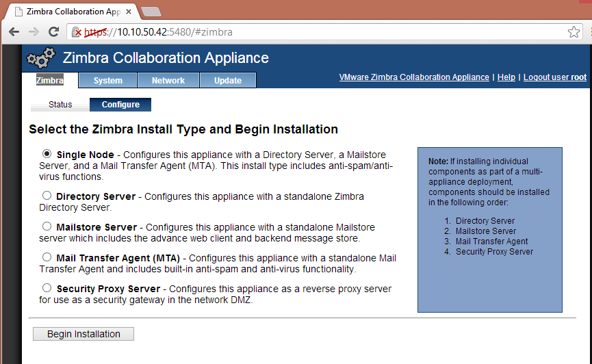Click the Zimbra gears logo

[40, 58]
